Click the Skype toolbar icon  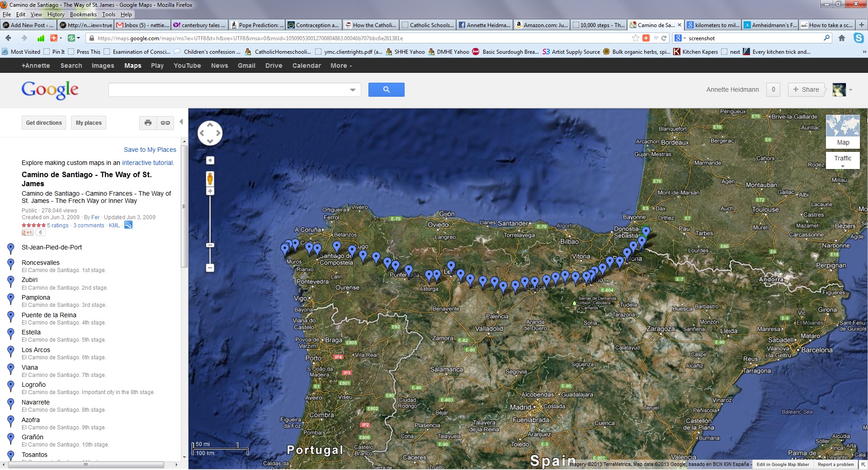tap(859, 38)
